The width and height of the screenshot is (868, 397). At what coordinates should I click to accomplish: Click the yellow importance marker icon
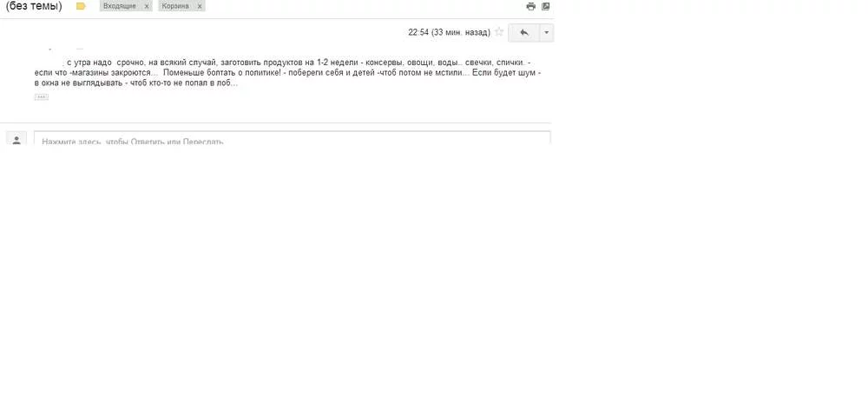coord(81,6)
